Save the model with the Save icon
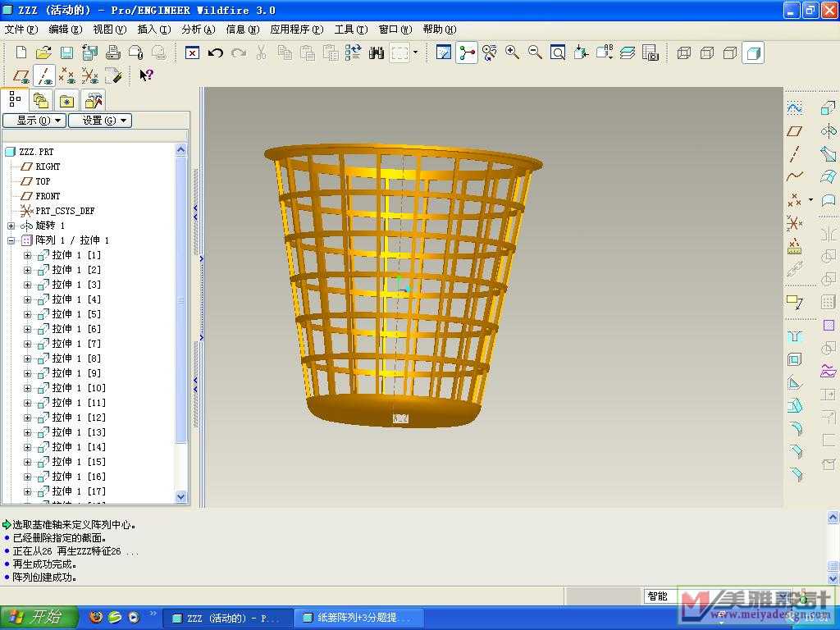The height and width of the screenshot is (630, 840). pyautogui.click(x=66, y=52)
